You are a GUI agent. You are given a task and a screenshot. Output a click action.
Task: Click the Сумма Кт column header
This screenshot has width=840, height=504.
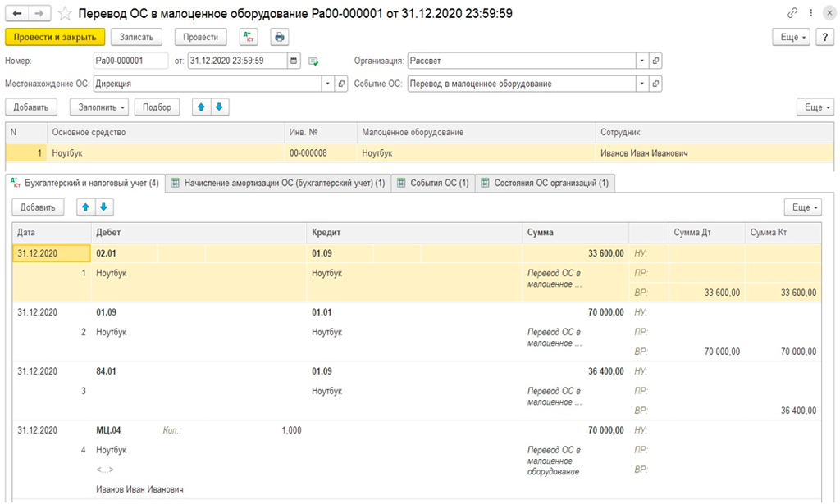click(783, 233)
